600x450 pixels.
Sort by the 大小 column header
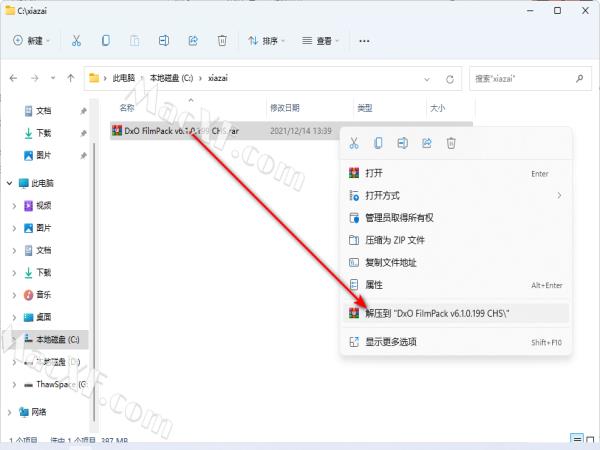(x=437, y=108)
